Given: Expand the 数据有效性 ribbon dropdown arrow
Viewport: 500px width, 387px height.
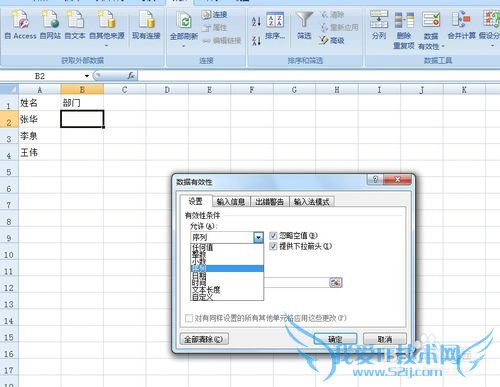Looking at the screenshot, I should [443, 46].
